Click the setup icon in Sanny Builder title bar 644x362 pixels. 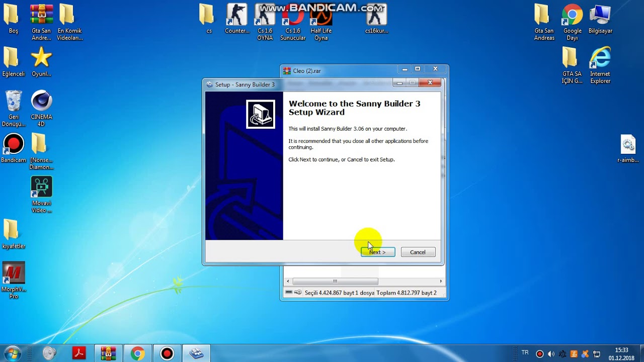[x=209, y=84]
